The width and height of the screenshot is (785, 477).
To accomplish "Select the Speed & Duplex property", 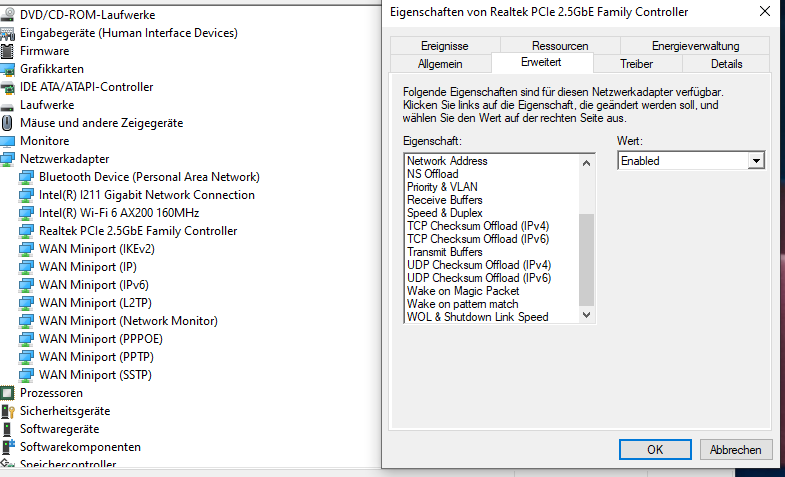I will pos(445,213).
